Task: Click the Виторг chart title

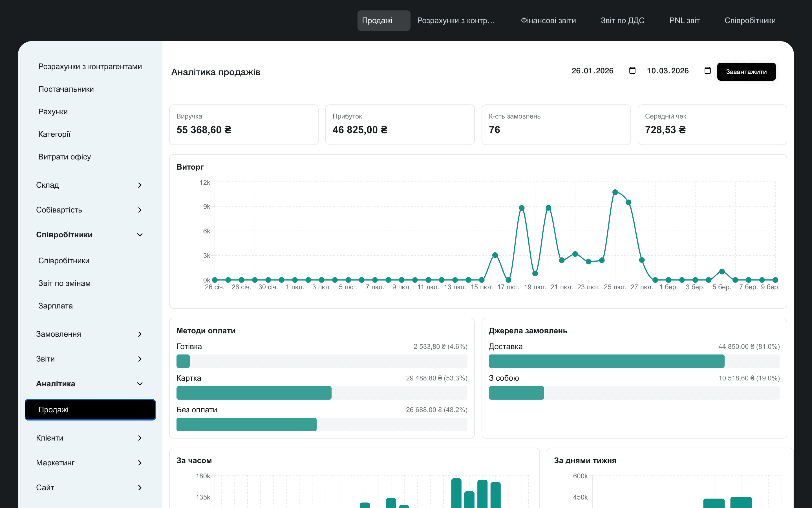Action: tap(190, 167)
